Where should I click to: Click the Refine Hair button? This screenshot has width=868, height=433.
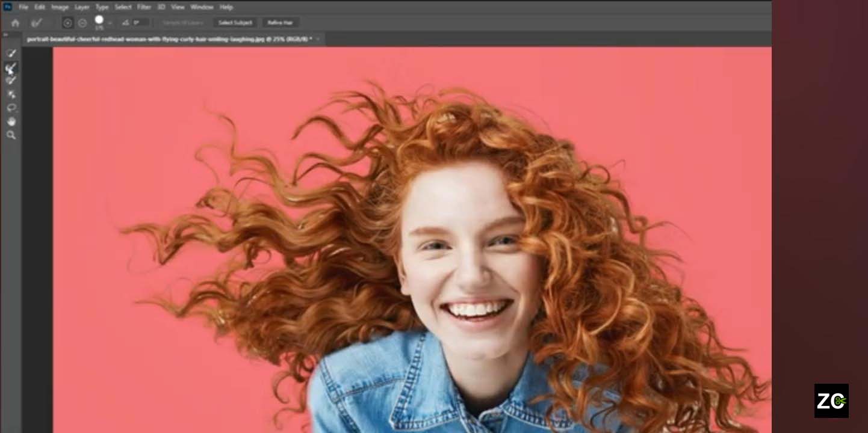click(280, 23)
